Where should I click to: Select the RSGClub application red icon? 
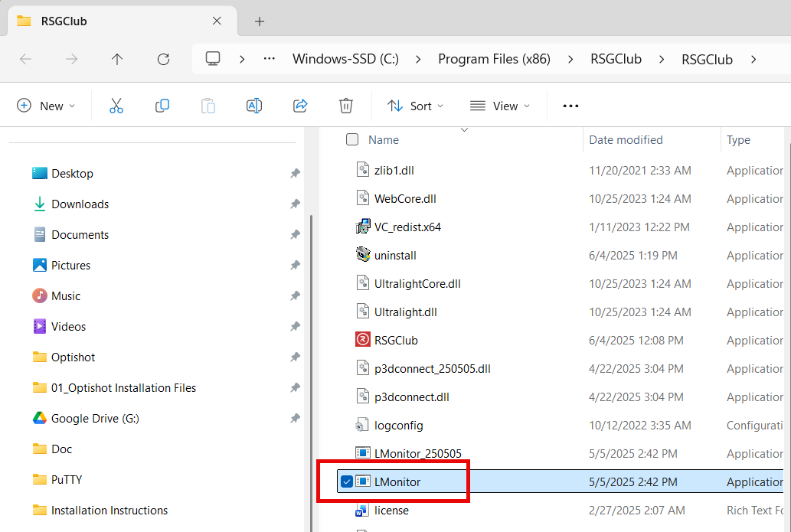[363, 340]
